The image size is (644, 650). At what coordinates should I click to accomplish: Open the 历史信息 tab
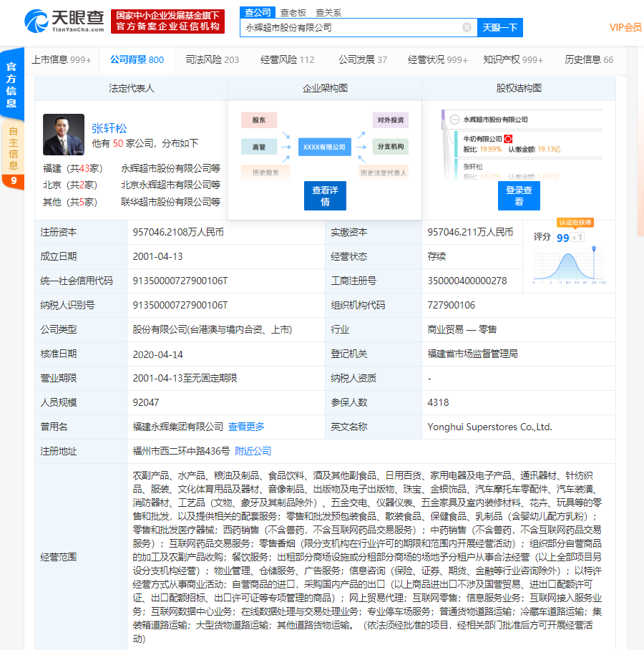[589, 59]
